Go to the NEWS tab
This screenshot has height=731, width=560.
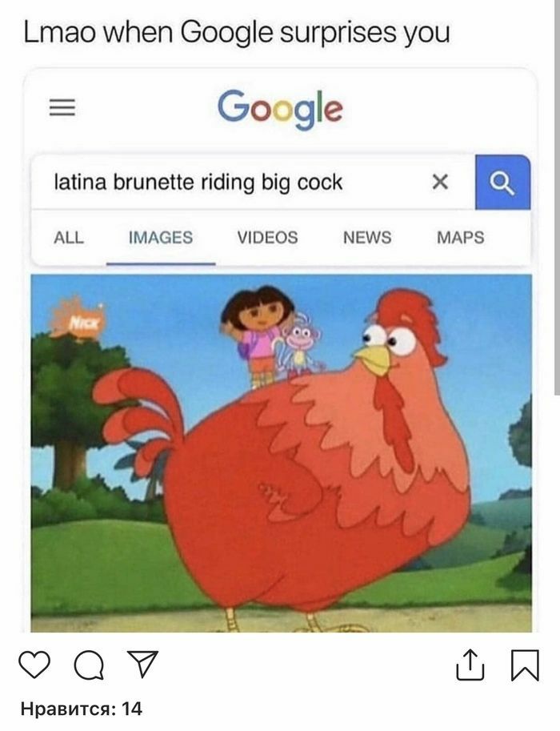pos(367,238)
